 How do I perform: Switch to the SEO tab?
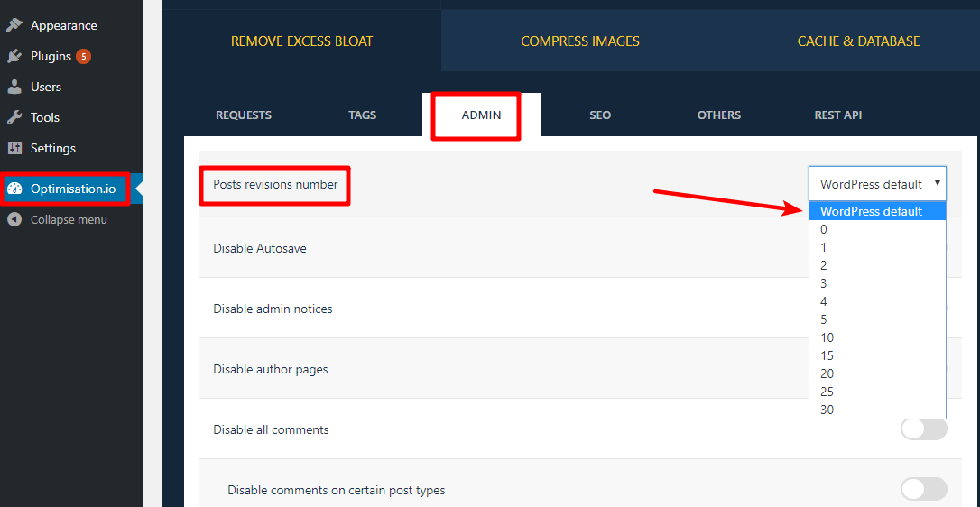tap(600, 115)
